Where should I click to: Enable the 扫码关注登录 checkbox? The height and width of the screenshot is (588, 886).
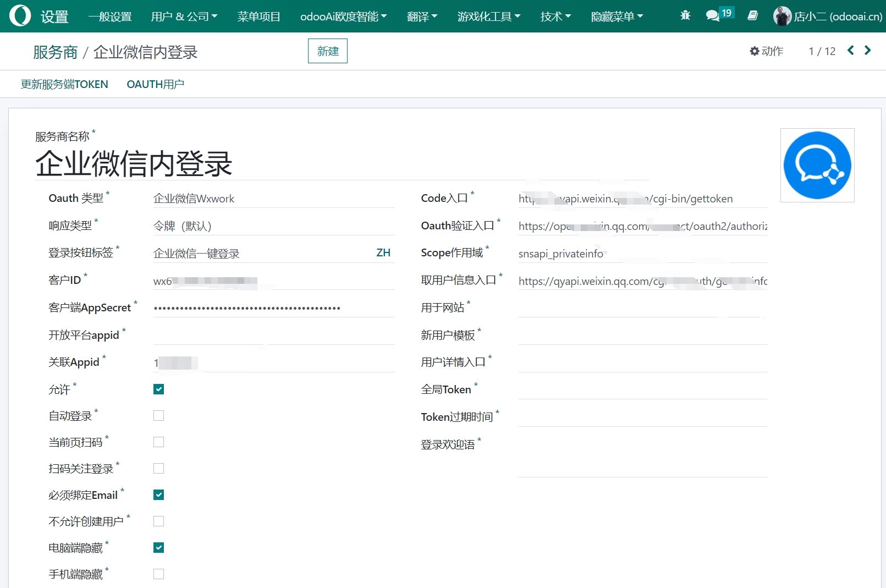pos(158,469)
